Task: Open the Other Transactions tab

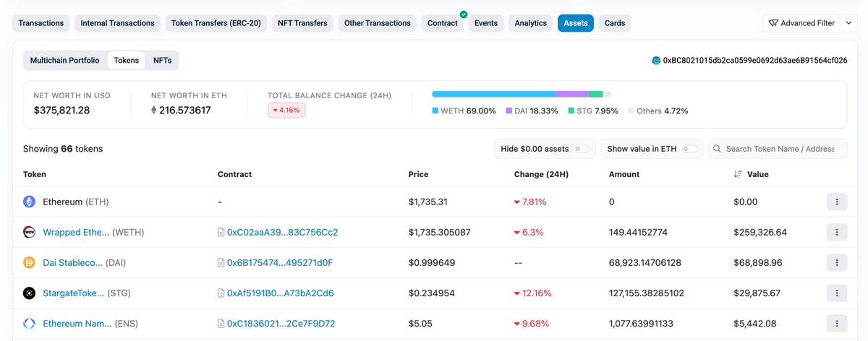Action: coord(378,23)
